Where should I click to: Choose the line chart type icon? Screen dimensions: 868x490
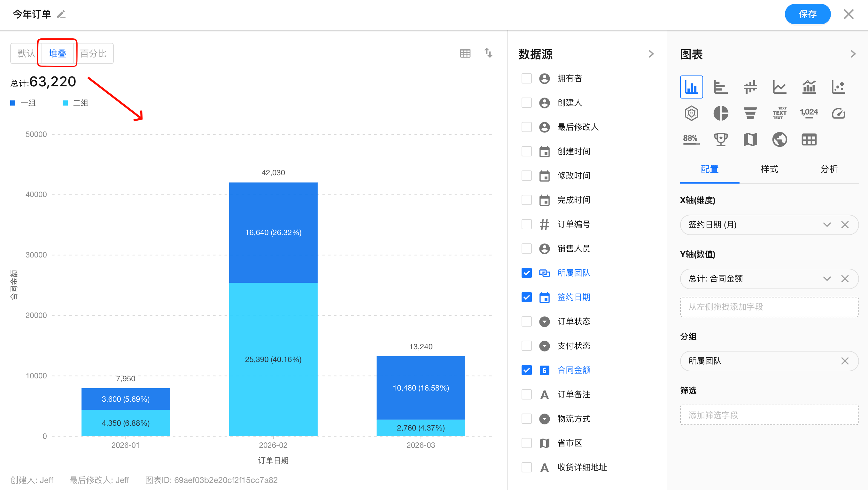point(779,87)
